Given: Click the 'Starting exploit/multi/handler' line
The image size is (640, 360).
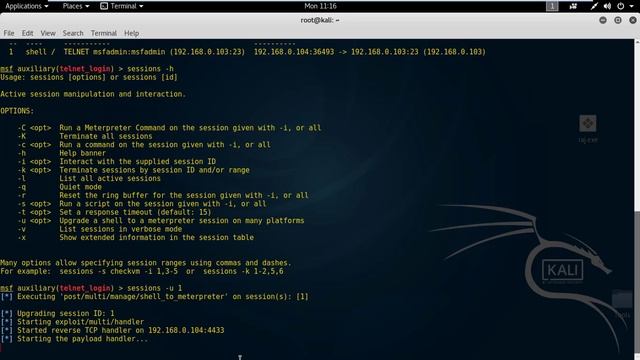Looking at the screenshot, I should 72,322.
